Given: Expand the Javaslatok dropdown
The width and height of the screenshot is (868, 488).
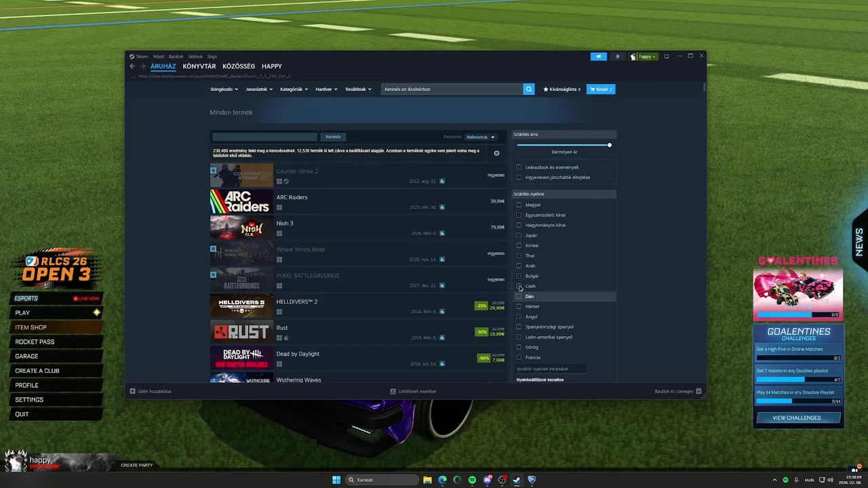Looking at the screenshot, I should (259, 89).
